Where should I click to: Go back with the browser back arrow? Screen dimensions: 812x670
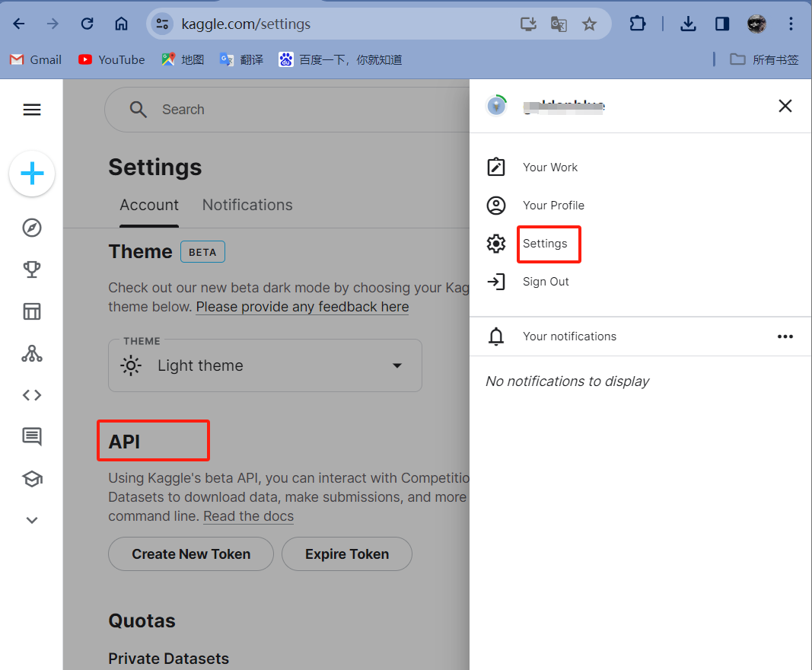click(19, 24)
